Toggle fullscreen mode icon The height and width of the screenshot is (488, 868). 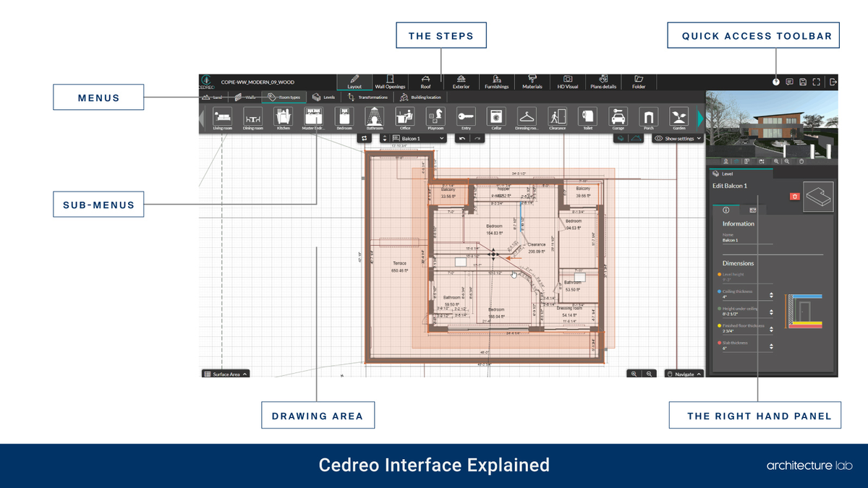point(817,82)
